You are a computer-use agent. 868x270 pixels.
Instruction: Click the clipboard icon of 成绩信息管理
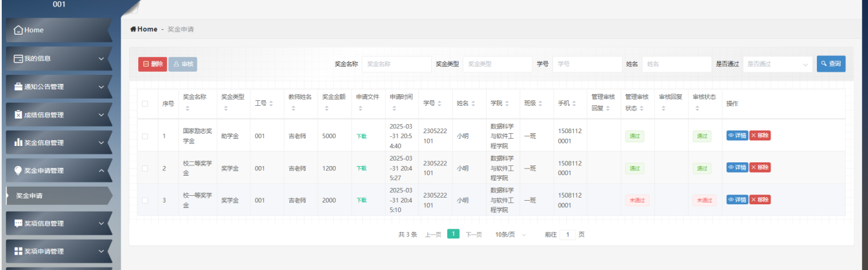18,114
